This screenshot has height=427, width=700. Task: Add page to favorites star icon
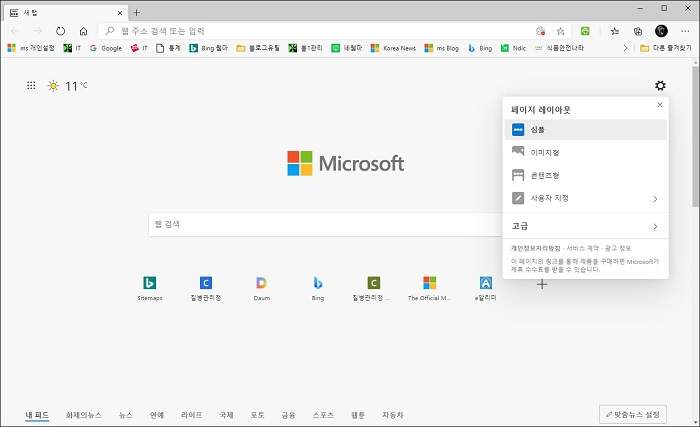tap(561, 31)
